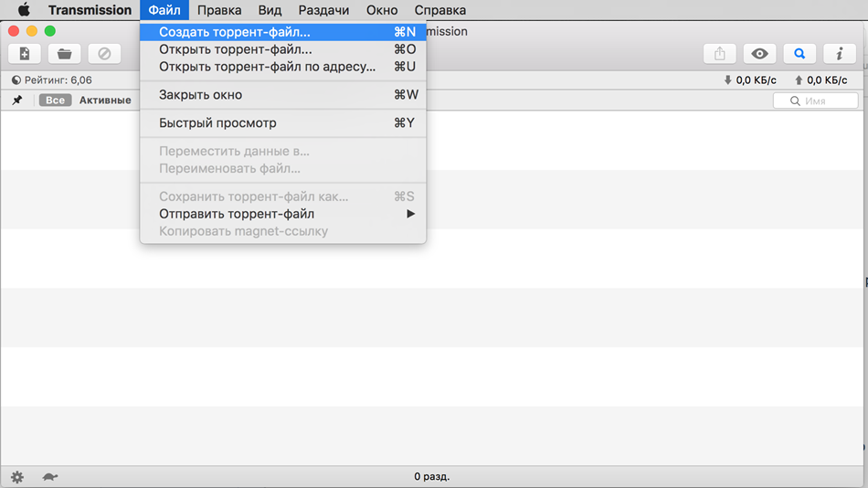Select Быстрый просмотр menu item
The image size is (868, 488).
(x=283, y=123)
